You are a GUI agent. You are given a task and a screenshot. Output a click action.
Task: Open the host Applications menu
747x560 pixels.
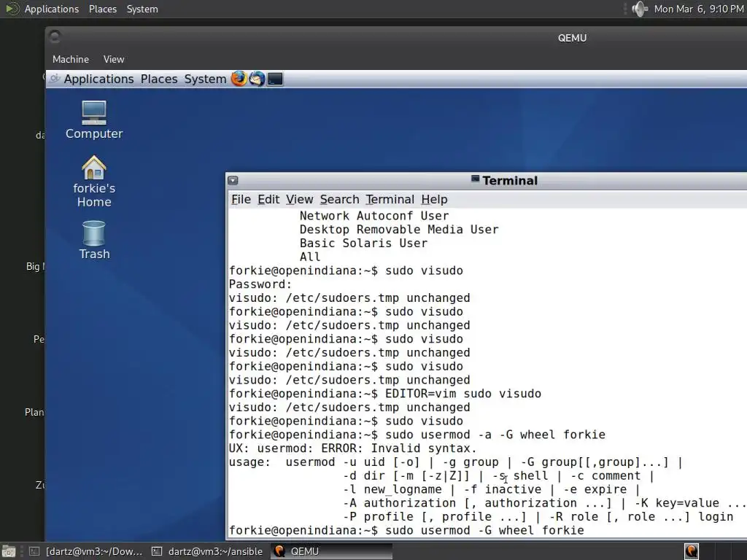[52, 9]
